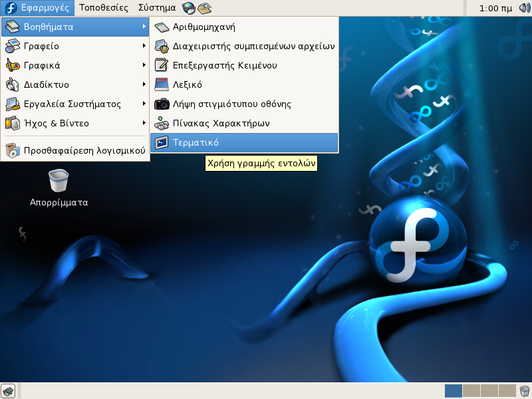This screenshot has width=532, height=399.
Task: Open the email client launcher in top panel
Action: [205, 8]
